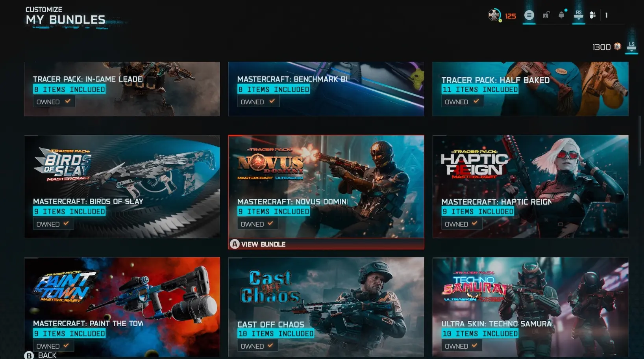The height and width of the screenshot is (359, 644).
Task: Click the B Back button
Action: (41, 355)
